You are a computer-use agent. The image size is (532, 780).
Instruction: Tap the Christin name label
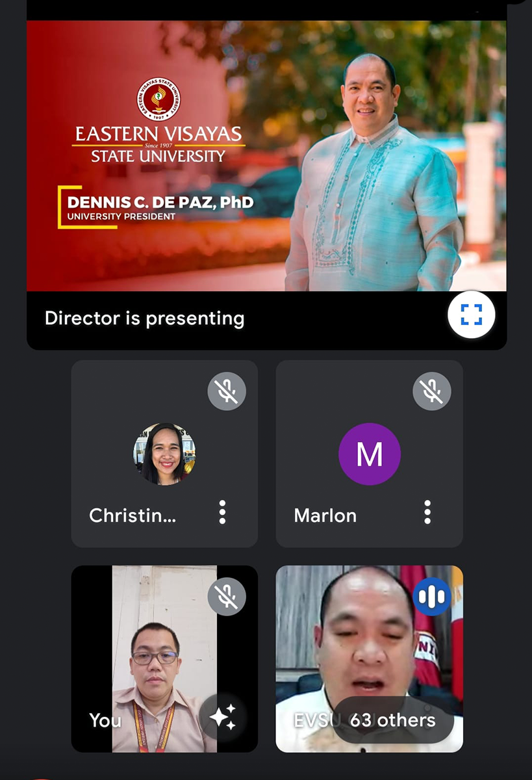[133, 515]
